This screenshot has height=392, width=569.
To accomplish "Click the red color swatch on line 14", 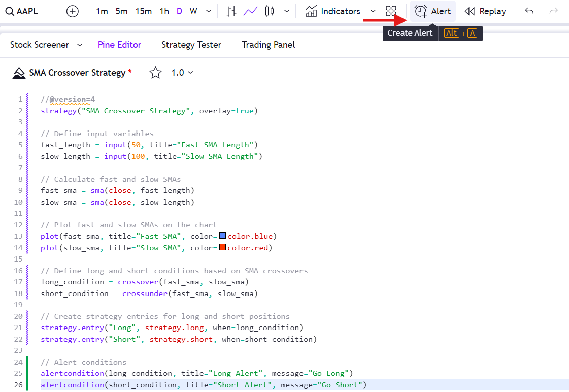I will (x=222, y=247).
